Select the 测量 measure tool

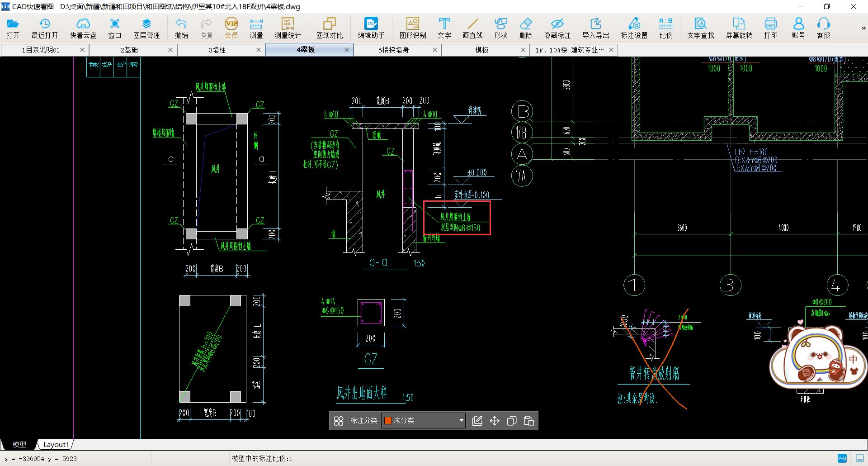point(256,28)
